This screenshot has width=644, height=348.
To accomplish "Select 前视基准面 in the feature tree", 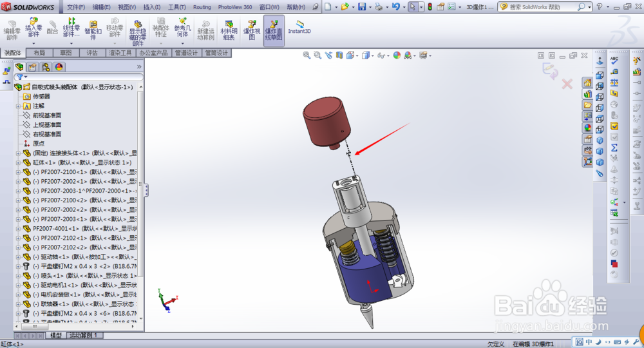I will [x=47, y=115].
